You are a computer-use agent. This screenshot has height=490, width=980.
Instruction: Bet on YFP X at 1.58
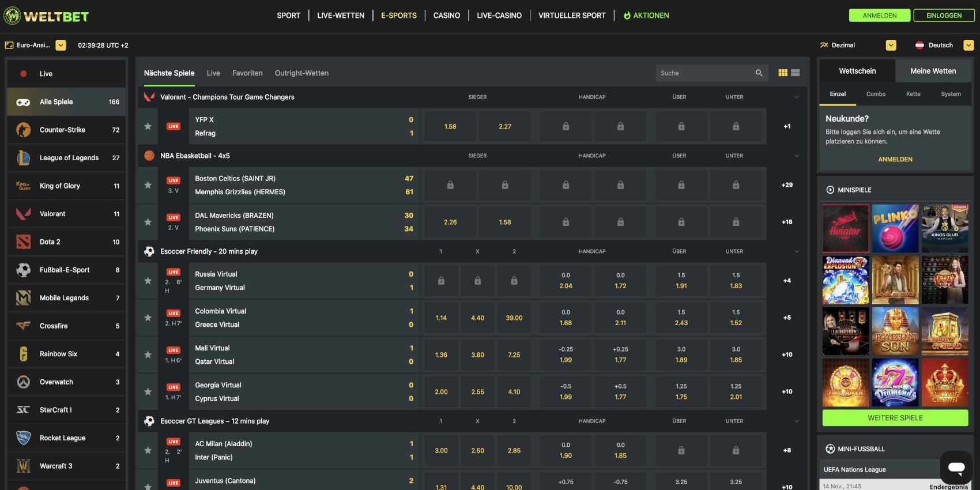pyautogui.click(x=450, y=126)
